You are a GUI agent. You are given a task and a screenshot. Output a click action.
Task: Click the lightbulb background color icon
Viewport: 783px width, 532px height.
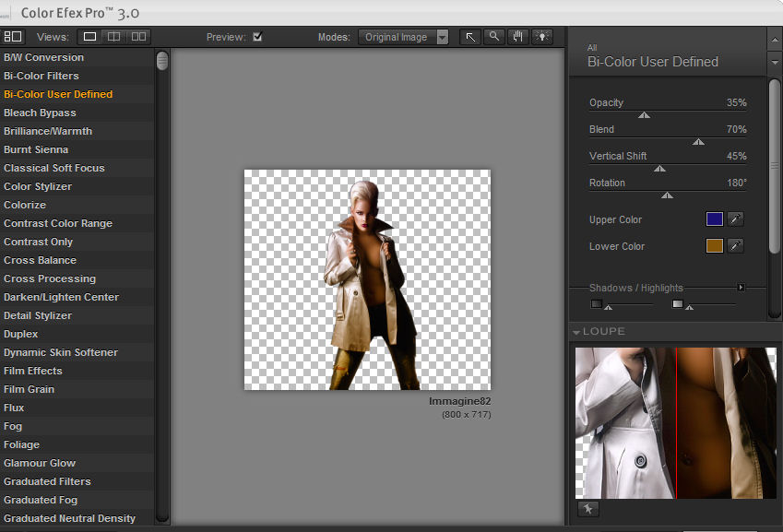(x=542, y=37)
